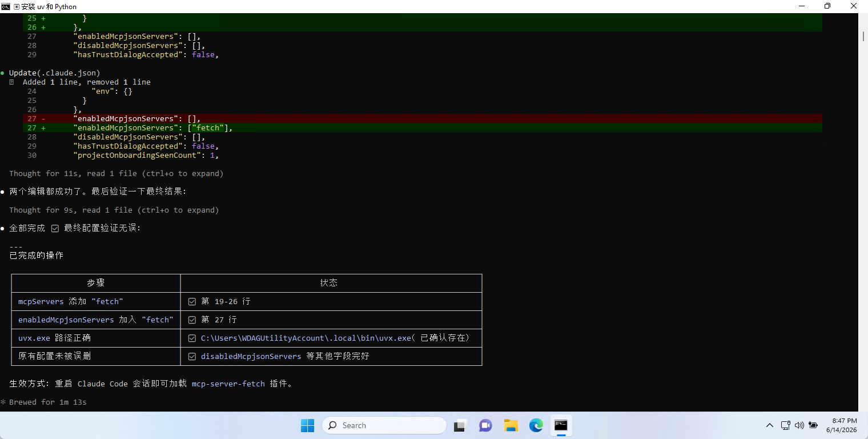The image size is (868, 439).
Task: Click 'enabledMcpjsonServers 加入 "fetch"' cell
Action: [96, 320]
